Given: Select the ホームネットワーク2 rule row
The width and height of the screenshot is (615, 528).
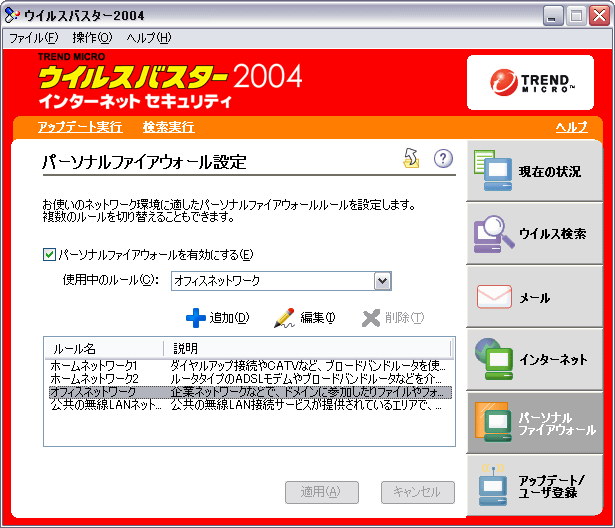Looking at the screenshot, I should [249, 379].
